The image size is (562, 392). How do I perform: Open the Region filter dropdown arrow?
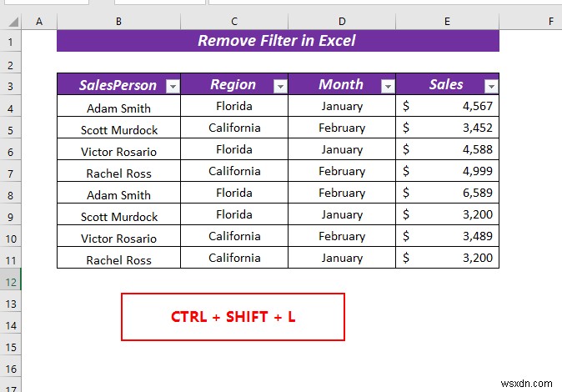(280, 87)
